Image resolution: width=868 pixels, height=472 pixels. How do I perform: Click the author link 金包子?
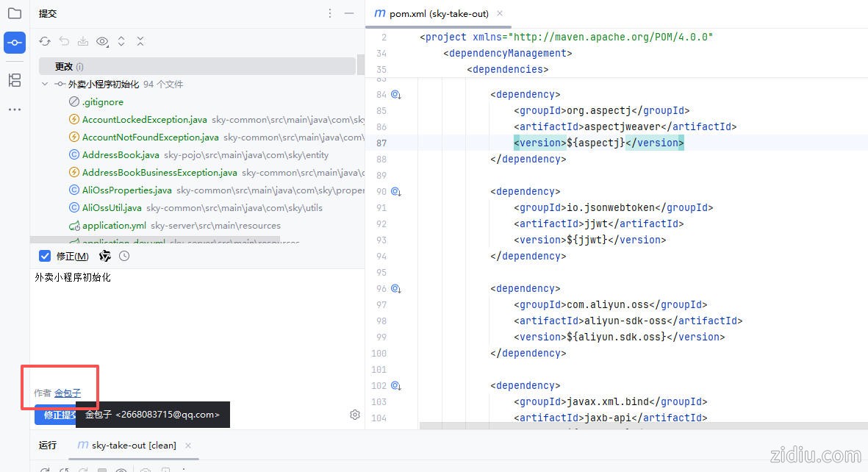[x=68, y=393]
